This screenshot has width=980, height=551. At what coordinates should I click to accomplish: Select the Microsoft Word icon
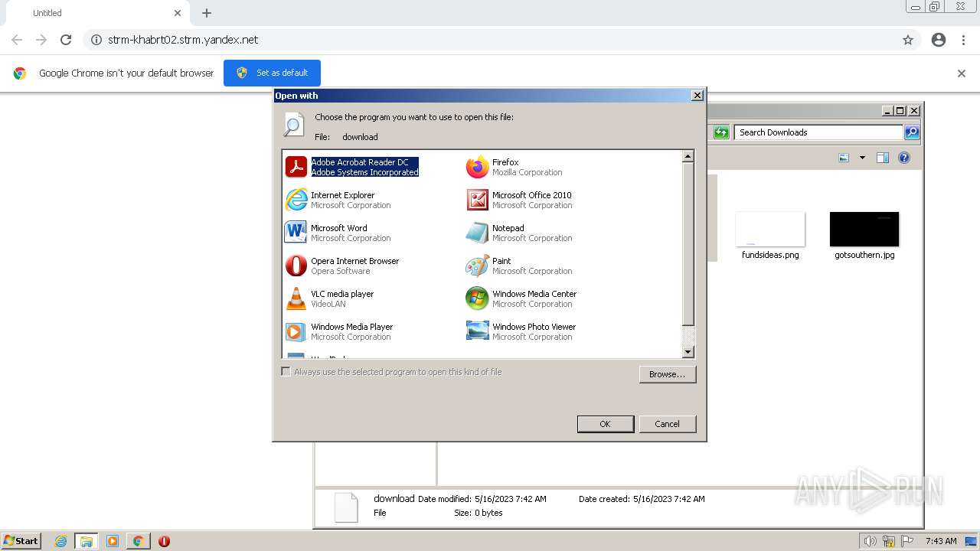pyautogui.click(x=296, y=233)
